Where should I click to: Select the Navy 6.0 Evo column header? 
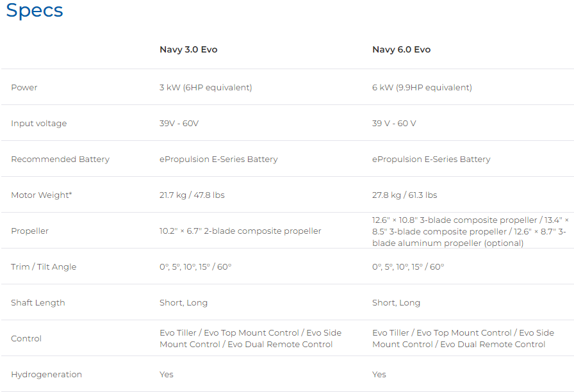(401, 49)
